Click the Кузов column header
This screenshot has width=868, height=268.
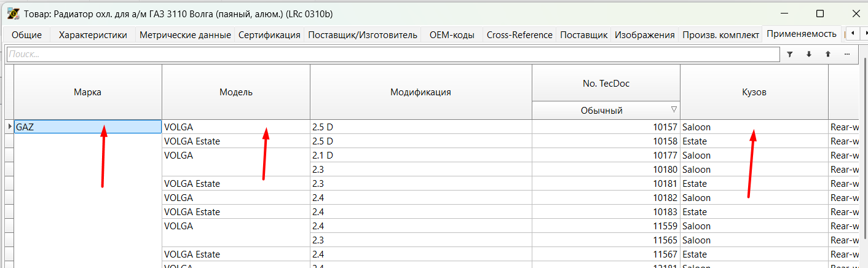[x=754, y=92]
